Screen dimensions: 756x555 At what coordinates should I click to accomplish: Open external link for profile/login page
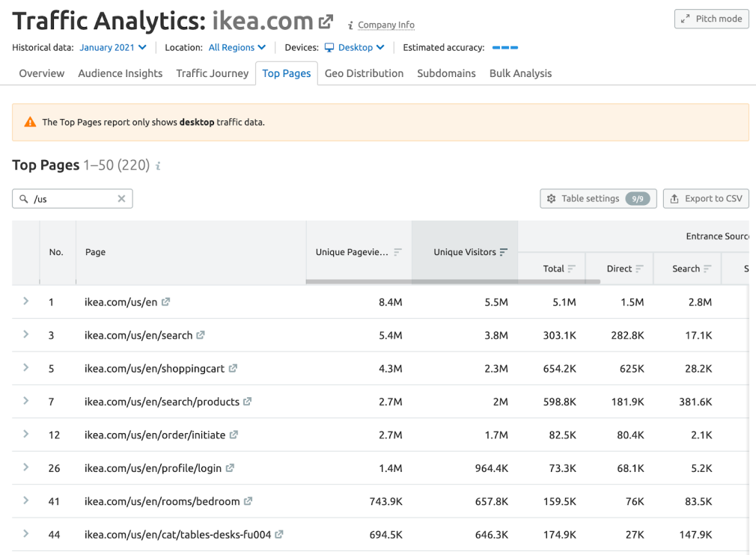[x=230, y=467]
